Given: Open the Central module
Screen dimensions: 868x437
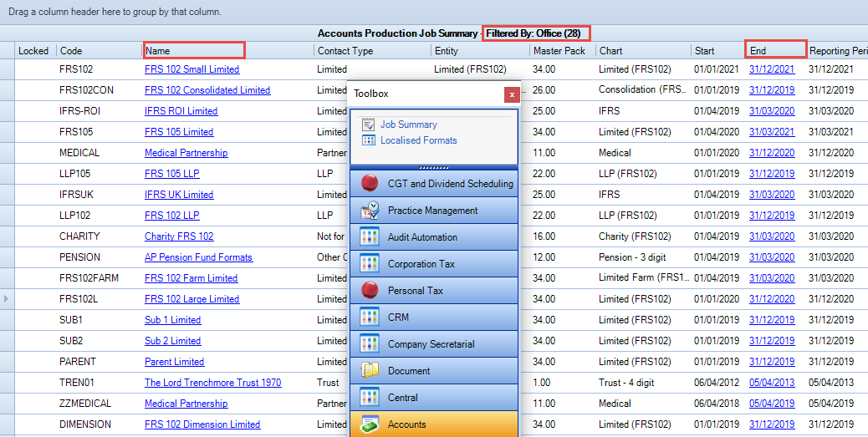Looking at the screenshot, I should coord(434,397).
